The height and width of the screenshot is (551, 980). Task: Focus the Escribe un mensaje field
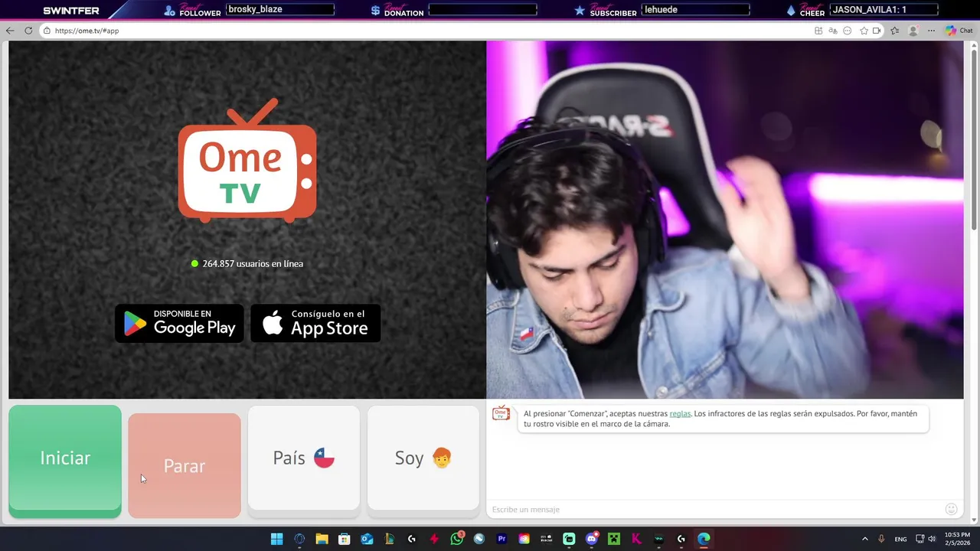pos(716,509)
